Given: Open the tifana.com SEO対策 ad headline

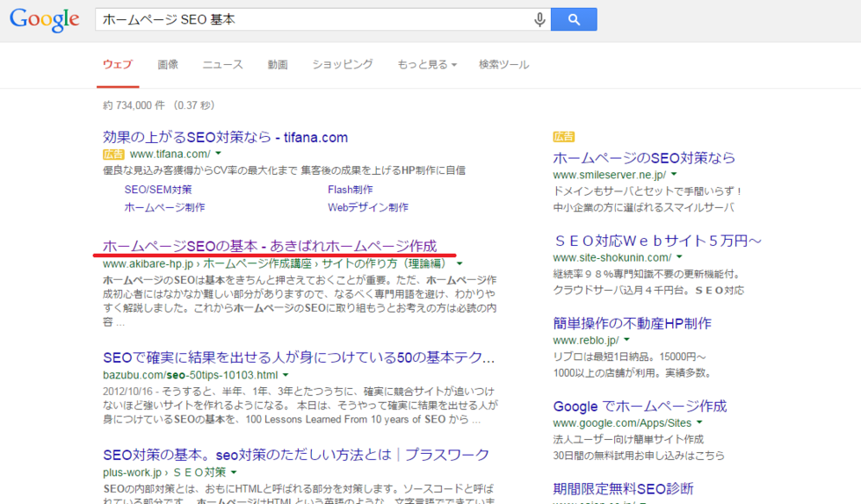Looking at the screenshot, I should click(225, 137).
